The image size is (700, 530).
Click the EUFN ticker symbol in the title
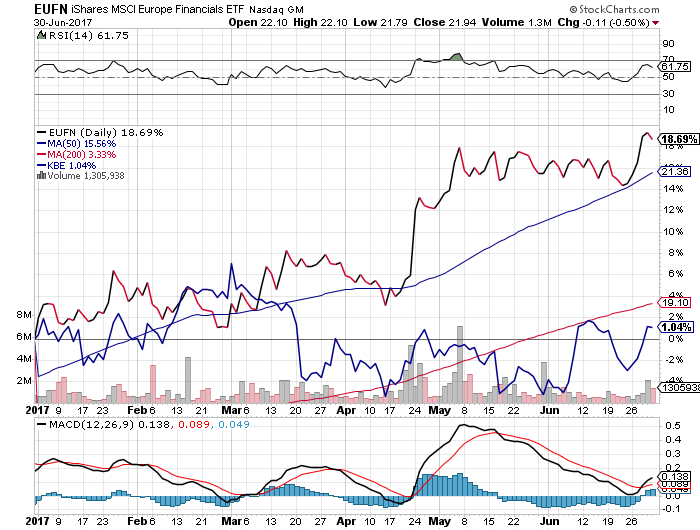[50, 9]
